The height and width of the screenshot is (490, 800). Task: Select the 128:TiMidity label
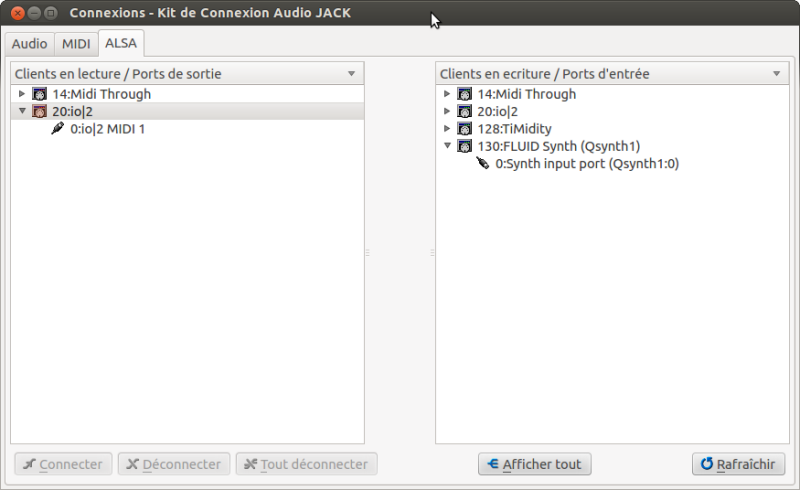[x=514, y=129]
